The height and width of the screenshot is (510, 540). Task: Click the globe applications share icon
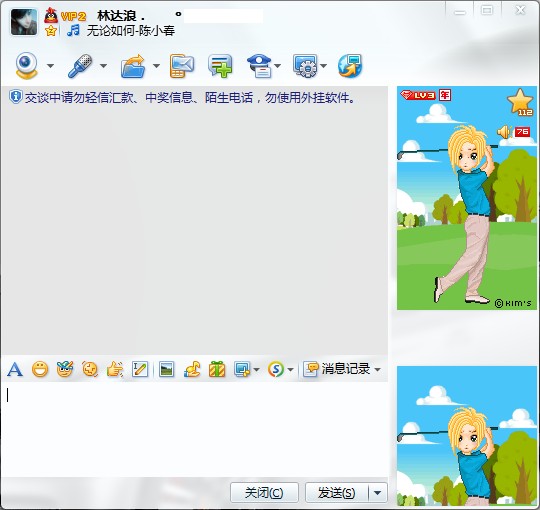coord(350,65)
